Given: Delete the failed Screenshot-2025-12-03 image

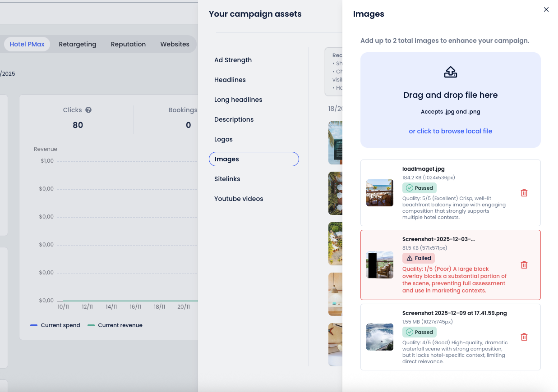Looking at the screenshot, I should (524, 265).
